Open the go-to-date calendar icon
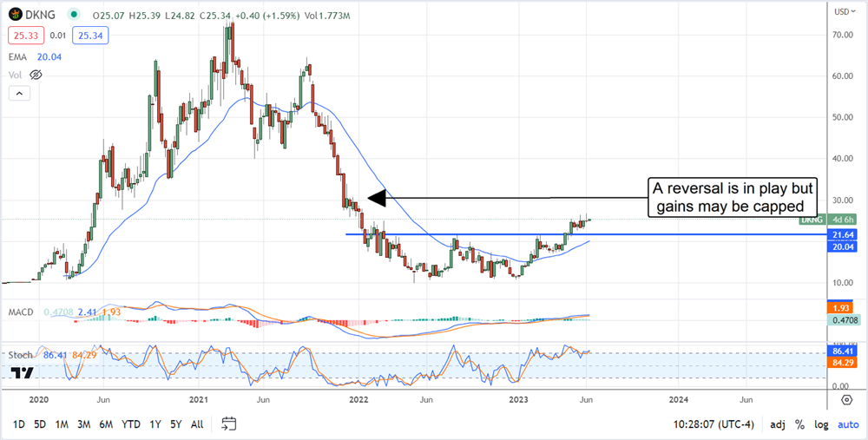 pyautogui.click(x=229, y=424)
